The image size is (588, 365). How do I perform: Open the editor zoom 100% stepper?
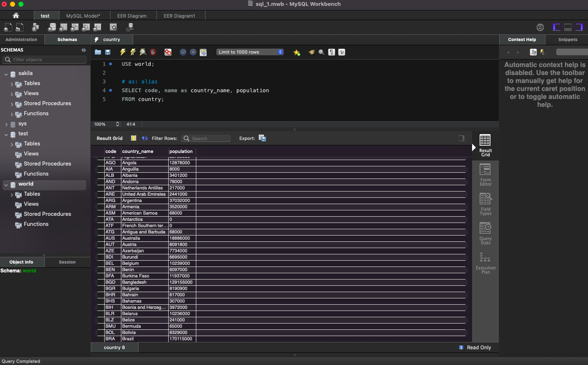tap(118, 124)
